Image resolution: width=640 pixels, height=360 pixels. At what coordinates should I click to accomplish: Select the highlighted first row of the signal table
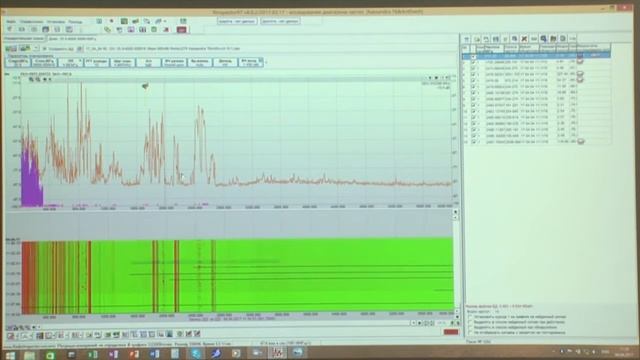coord(536,56)
